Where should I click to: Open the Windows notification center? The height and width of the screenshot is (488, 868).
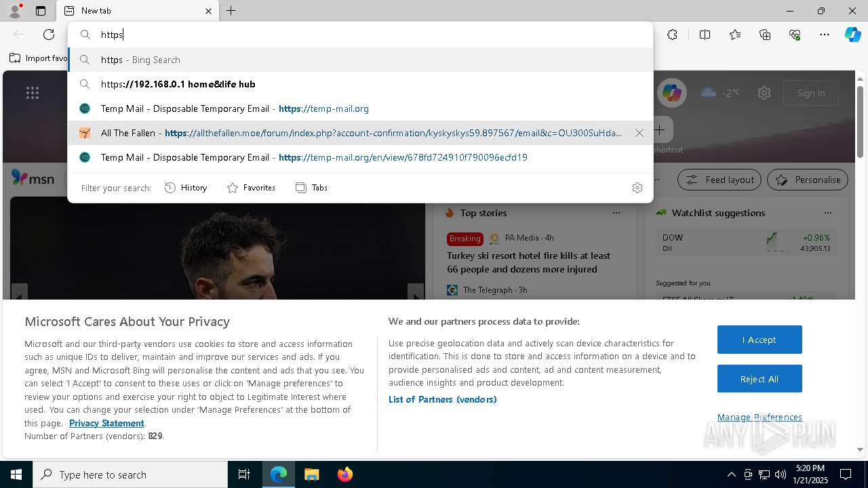pos(846,474)
